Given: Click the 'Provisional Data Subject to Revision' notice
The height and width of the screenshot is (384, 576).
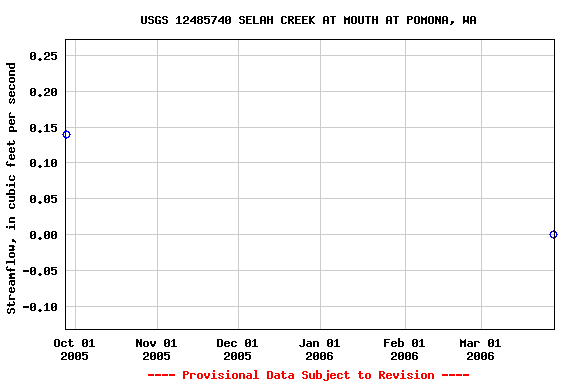Looking at the screenshot, I should (308, 375).
